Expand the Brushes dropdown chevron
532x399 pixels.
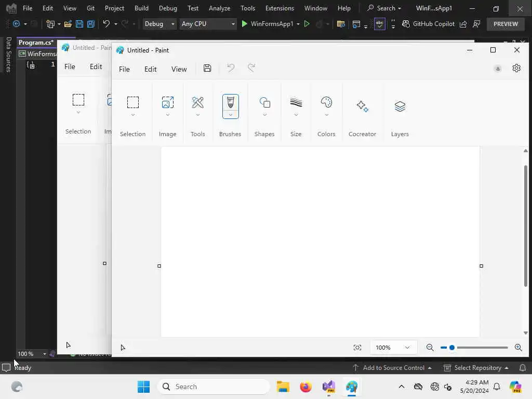click(230, 115)
